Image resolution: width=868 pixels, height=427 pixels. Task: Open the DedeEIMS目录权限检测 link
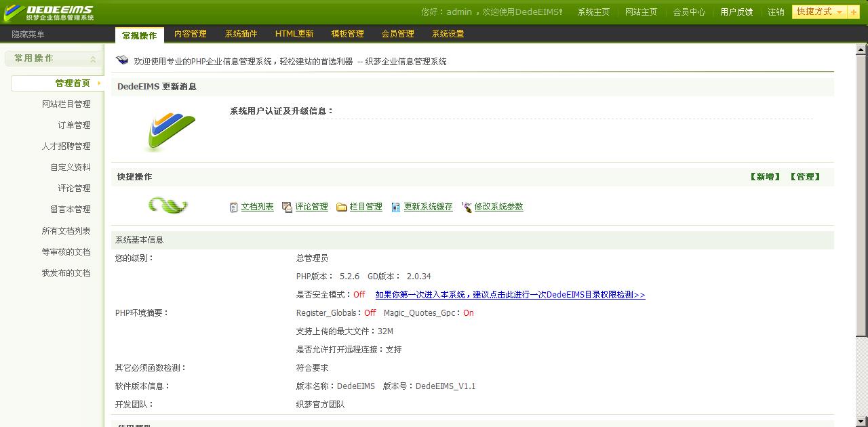click(x=511, y=295)
